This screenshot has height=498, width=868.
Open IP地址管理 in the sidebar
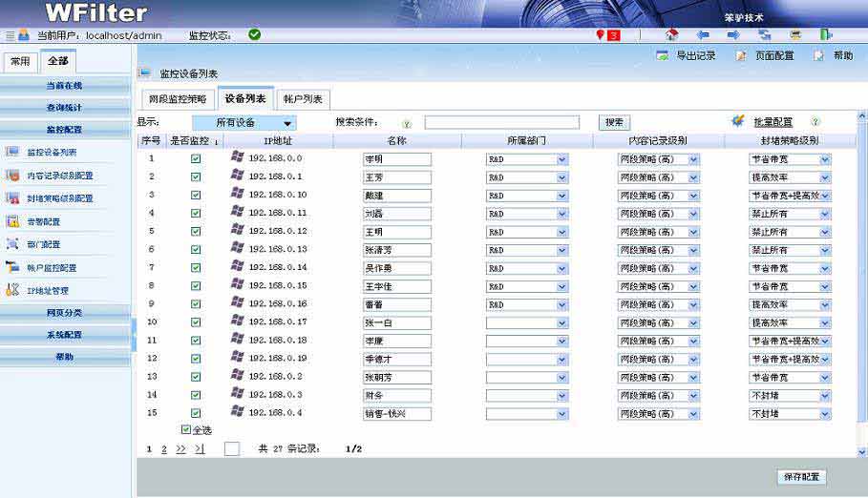(x=47, y=290)
